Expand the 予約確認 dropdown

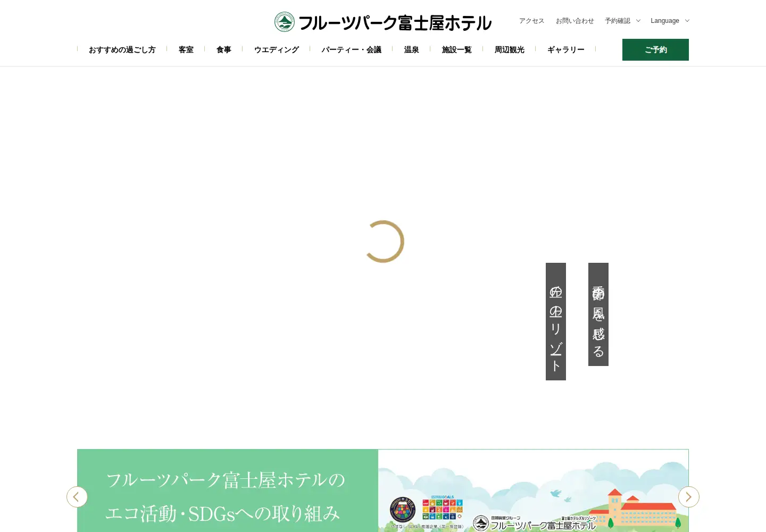622,21
